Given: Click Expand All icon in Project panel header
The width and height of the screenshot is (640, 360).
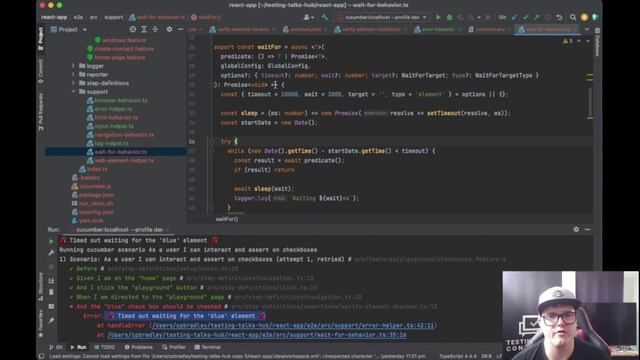Looking at the screenshot, I should click(144, 29).
